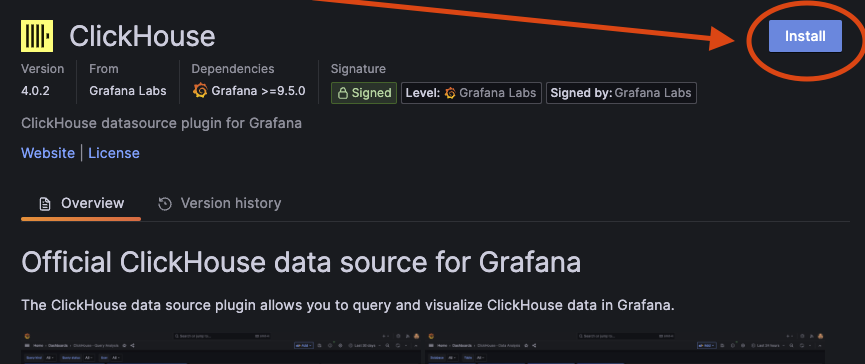Click the document icon on Overview tab
Image resolution: width=865 pixels, height=364 pixels.
[x=45, y=204]
